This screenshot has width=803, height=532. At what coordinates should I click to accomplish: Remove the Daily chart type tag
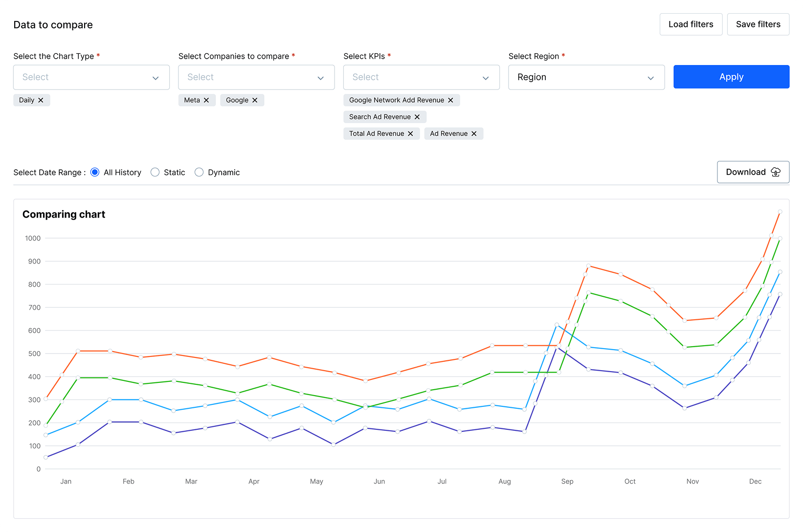click(42, 100)
